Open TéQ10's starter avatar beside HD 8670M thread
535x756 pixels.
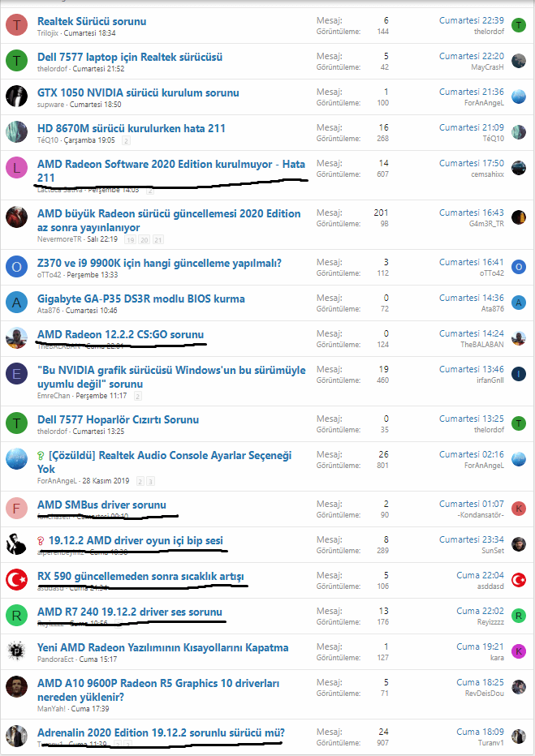point(16,131)
